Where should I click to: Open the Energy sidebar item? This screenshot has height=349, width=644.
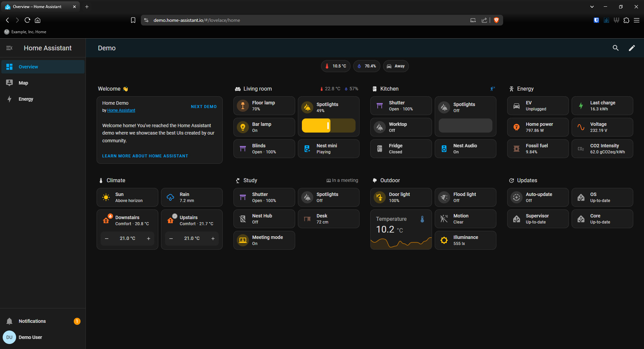[26, 99]
